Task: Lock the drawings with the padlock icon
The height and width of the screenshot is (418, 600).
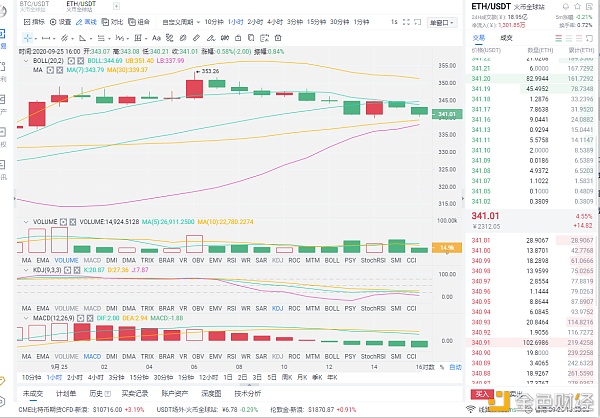Action: (238, 38)
